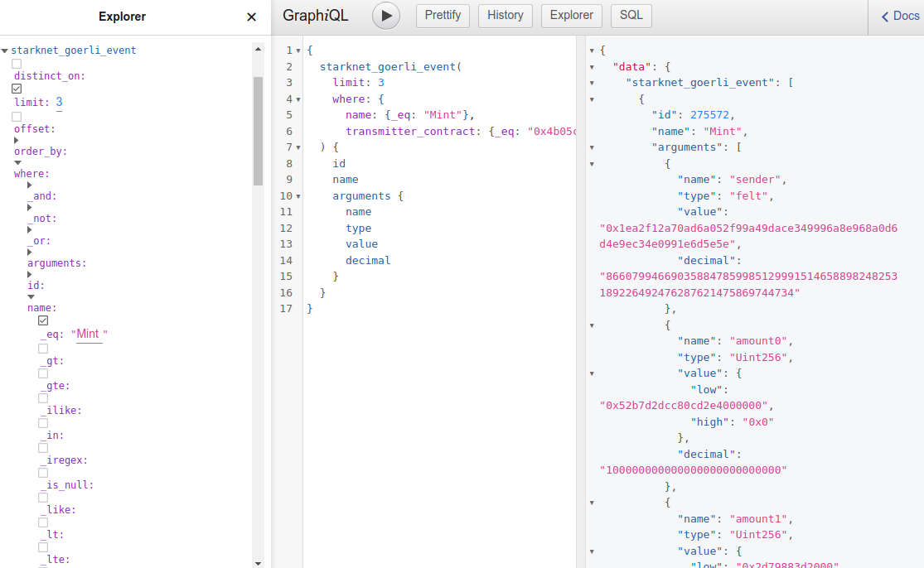Screen dimensions: 924x568
Task: Click the "felt" type value in results
Action: 748,196
